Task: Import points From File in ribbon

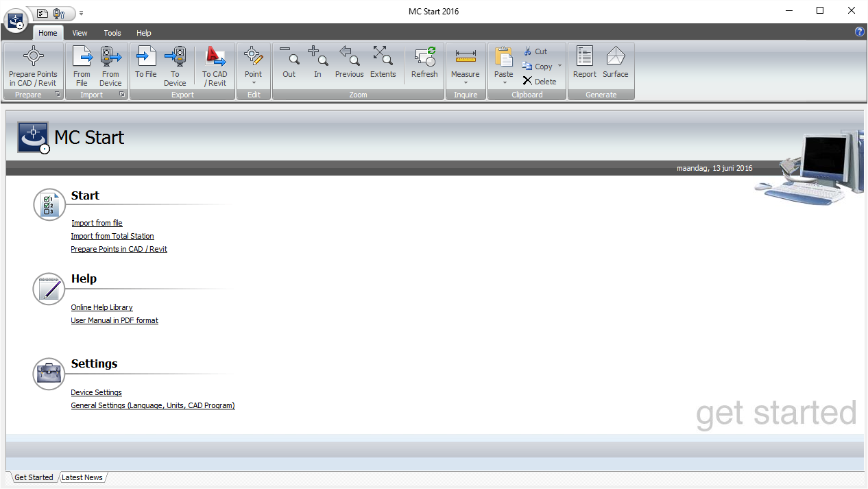Action: point(82,67)
